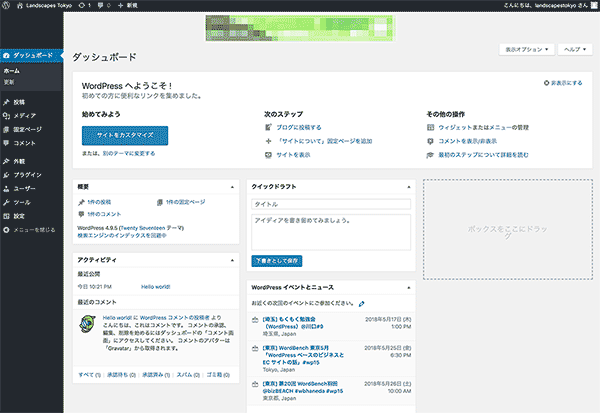Screen dimensions: 600x413
Task: Open the updates icon showing 1
Action: (x=82, y=5)
